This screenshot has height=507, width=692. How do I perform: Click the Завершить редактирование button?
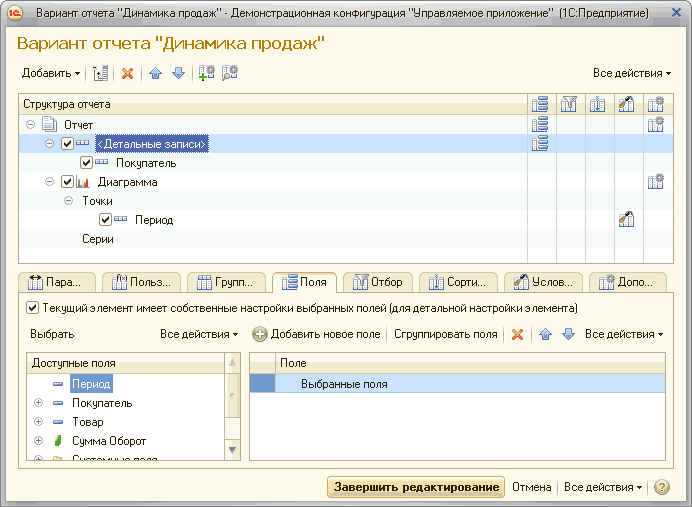(415, 487)
